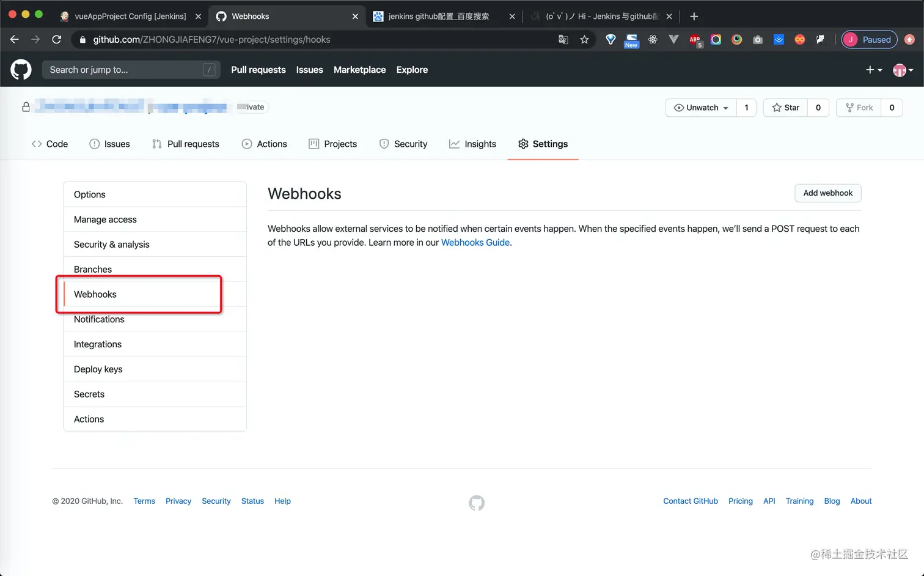Open Pull requests in top navigation
The image size is (924, 576).
(258, 70)
